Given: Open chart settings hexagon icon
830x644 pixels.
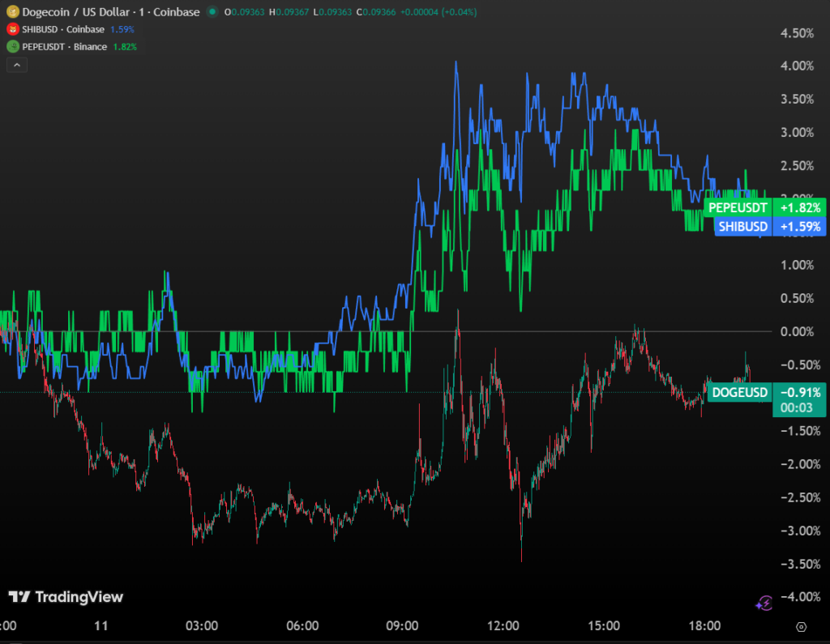Looking at the screenshot, I should click(x=801, y=626).
